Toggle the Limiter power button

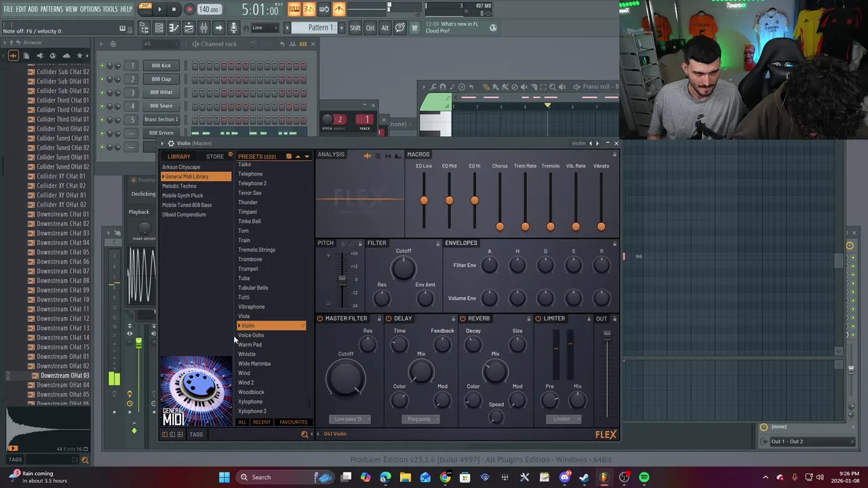538,319
